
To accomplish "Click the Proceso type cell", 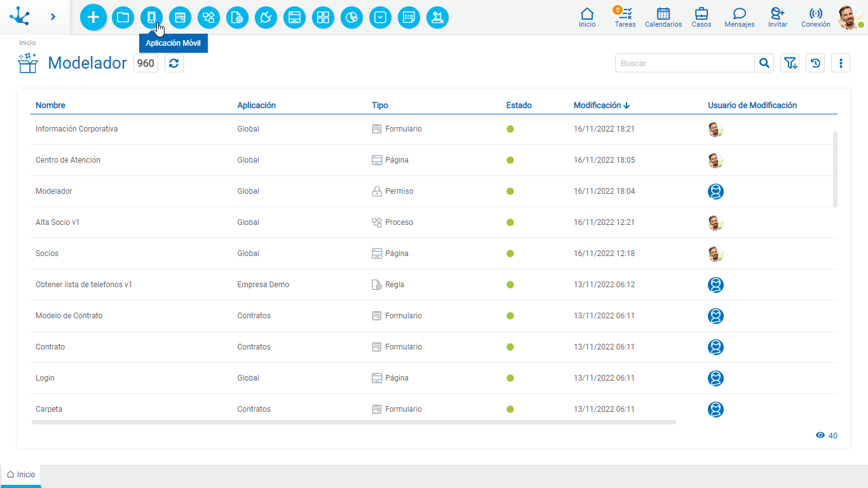I will coord(393,222).
